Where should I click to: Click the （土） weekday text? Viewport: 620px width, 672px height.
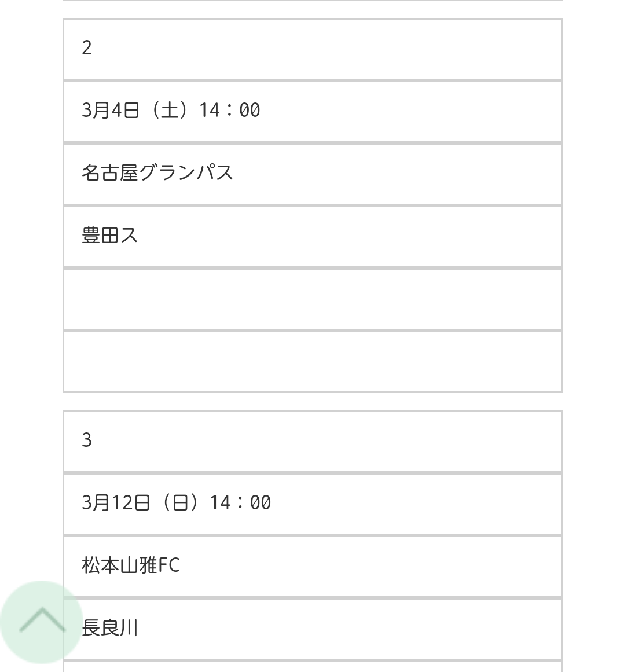click(x=169, y=110)
